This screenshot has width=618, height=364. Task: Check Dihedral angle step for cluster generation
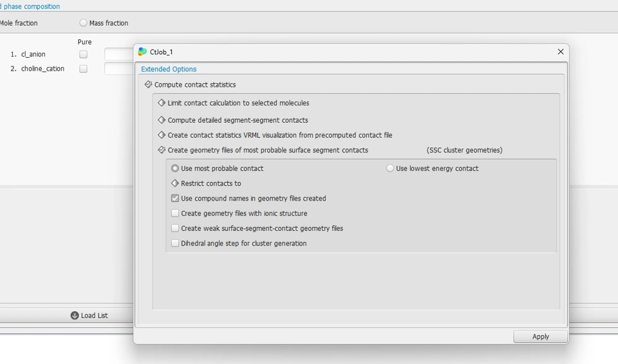175,243
